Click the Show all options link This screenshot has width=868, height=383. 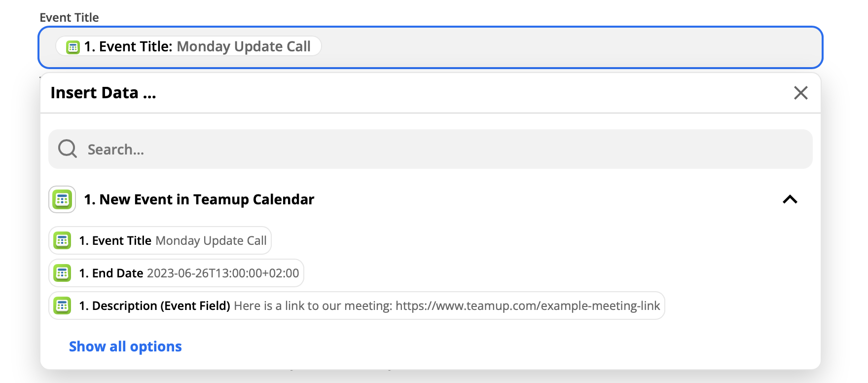click(x=125, y=346)
